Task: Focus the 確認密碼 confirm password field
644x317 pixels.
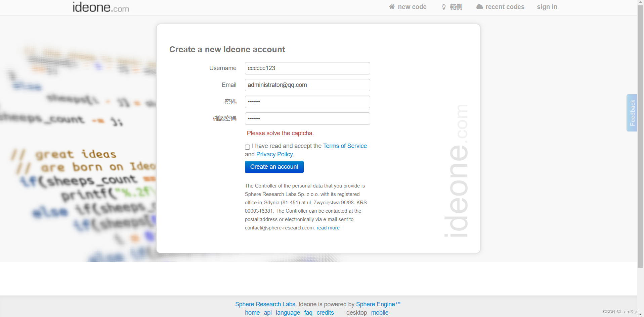Action: pos(307,118)
